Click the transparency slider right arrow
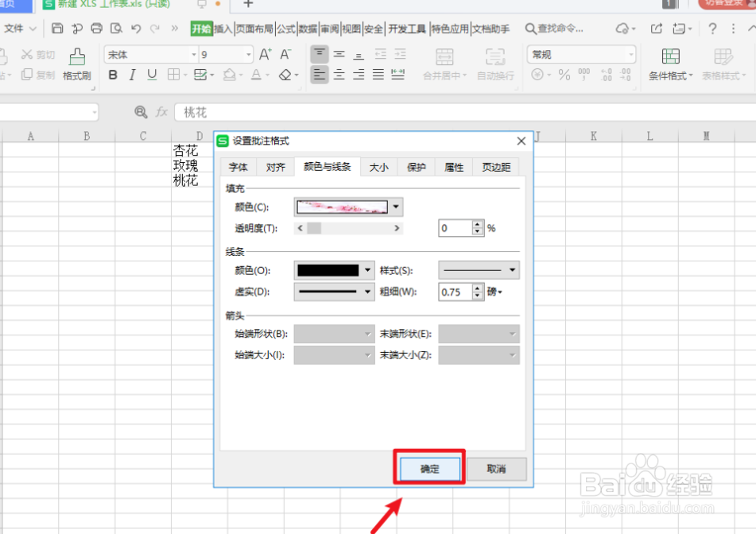Screen dimensions: 756x534 [397, 228]
